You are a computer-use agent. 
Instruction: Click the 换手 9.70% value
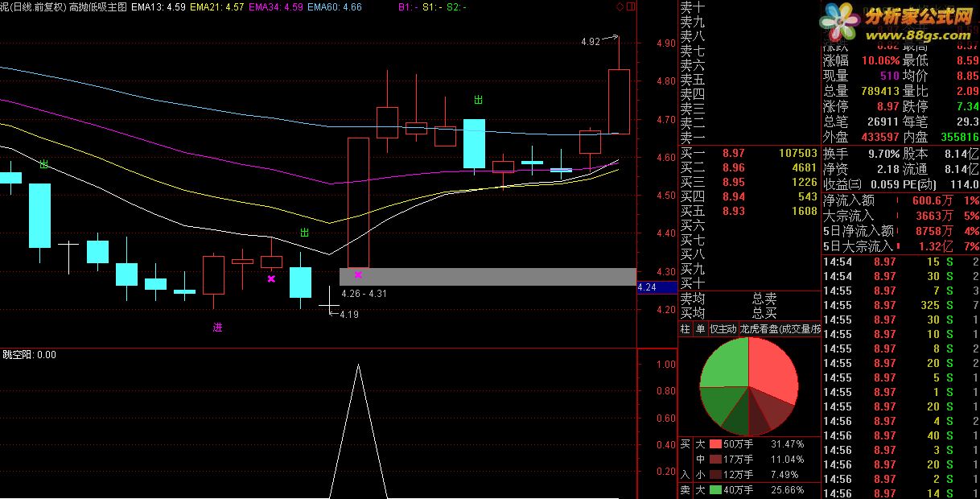884,153
